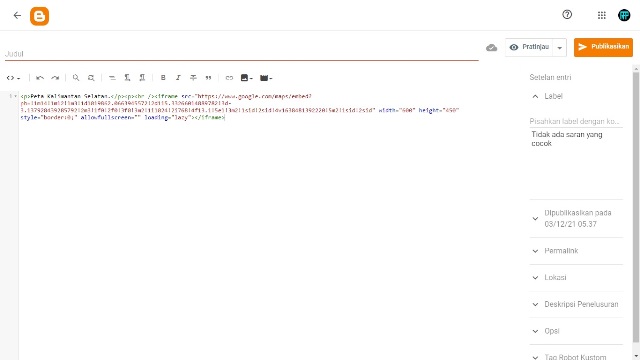The height and width of the screenshot is (360, 640).
Task: Click the 'Setelan entri' heading
Action: 550,77
